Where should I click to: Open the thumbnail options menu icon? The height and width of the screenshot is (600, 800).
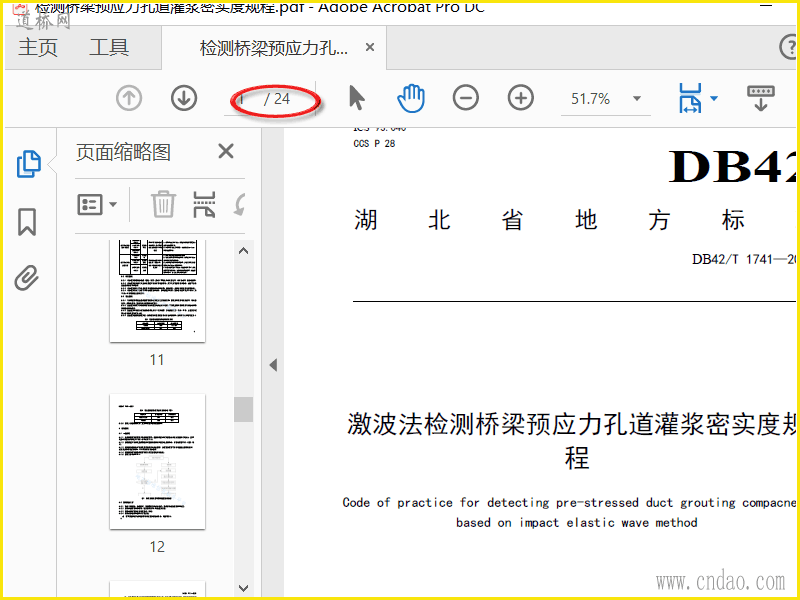pos(97,205)
